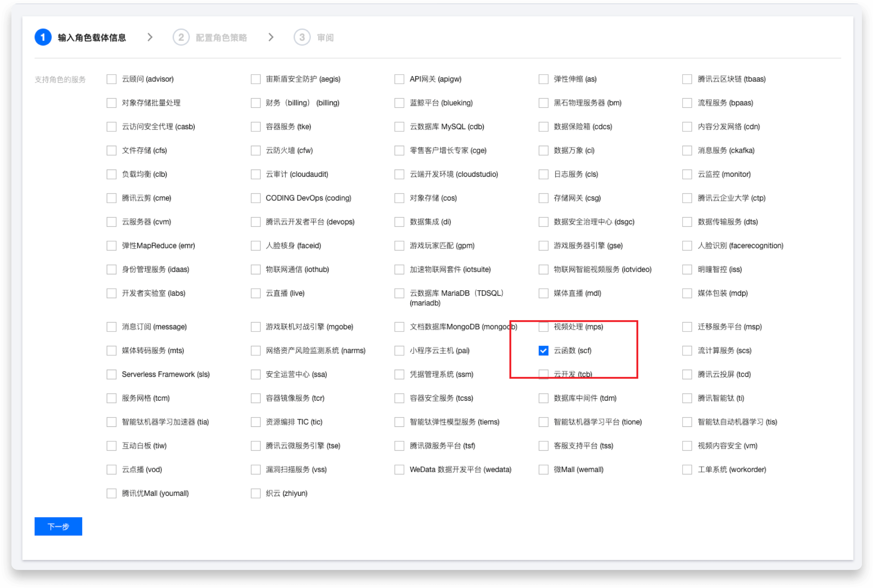Tick 人脸核身 (faceid) checkbox
Viewport: 873px width, 588px height.
255,246
